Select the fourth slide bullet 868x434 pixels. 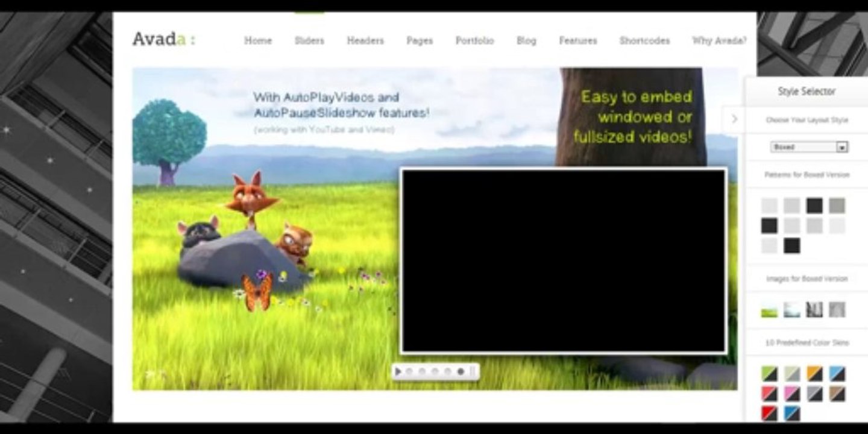click(x=447, y=371)
